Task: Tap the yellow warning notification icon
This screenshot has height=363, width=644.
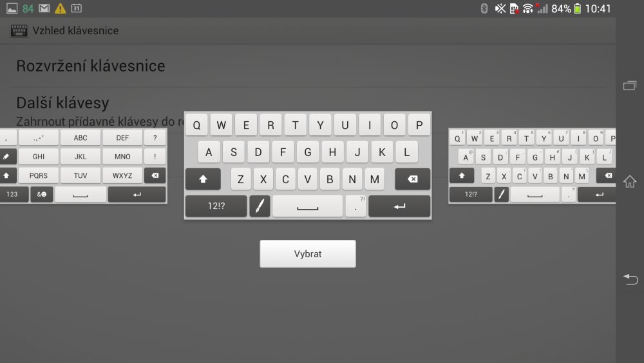Action: point(60,8)
